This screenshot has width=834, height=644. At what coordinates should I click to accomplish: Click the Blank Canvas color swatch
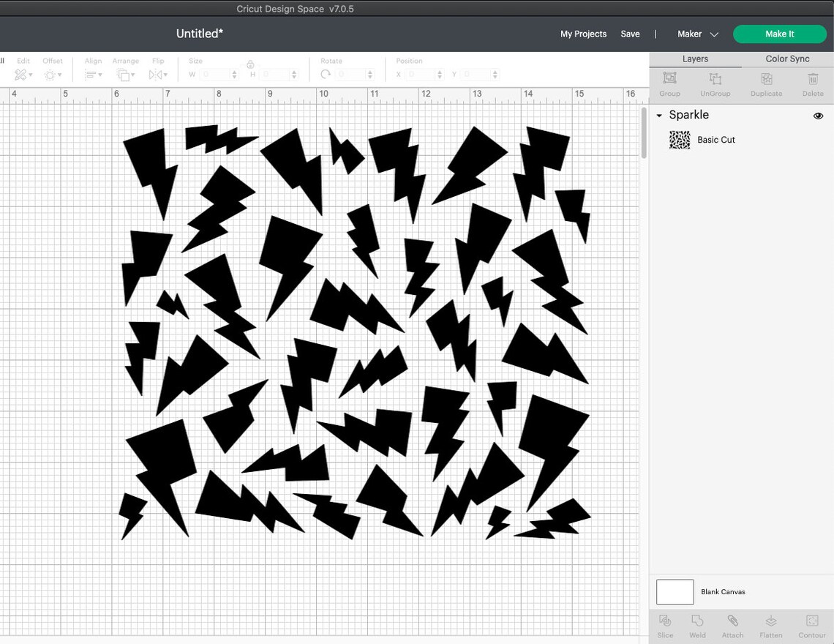(675, 592)
